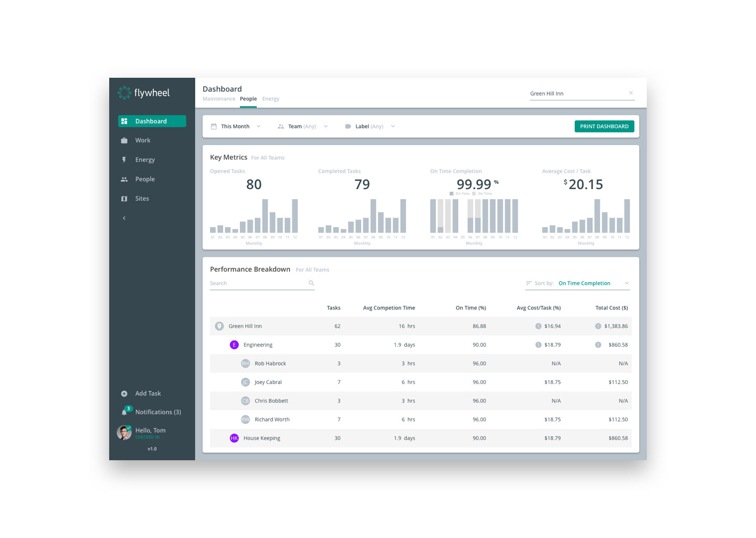This screenshot has width=756, height=538.
Task: Click PRINT DASHBOARD button
Action: (604, 126)
